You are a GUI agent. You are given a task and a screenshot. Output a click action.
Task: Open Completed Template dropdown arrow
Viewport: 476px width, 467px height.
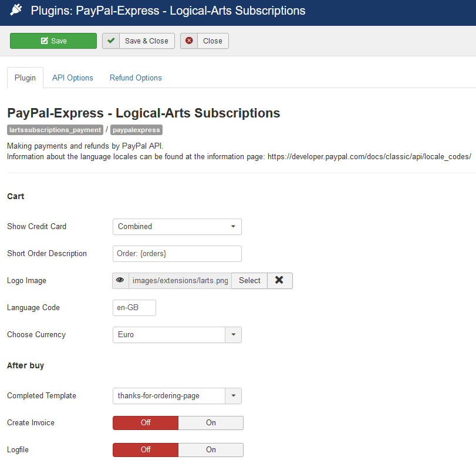coord(233,396)
